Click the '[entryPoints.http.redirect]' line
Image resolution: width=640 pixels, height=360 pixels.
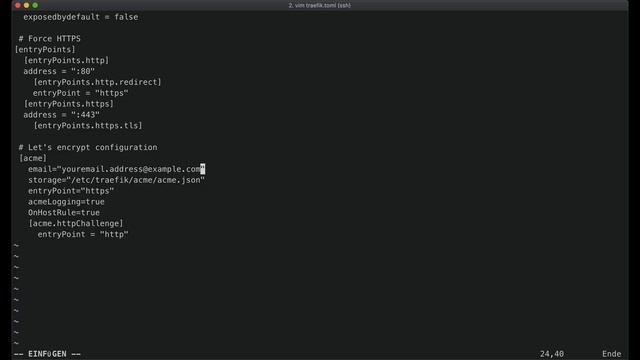(x=98, y=82)
